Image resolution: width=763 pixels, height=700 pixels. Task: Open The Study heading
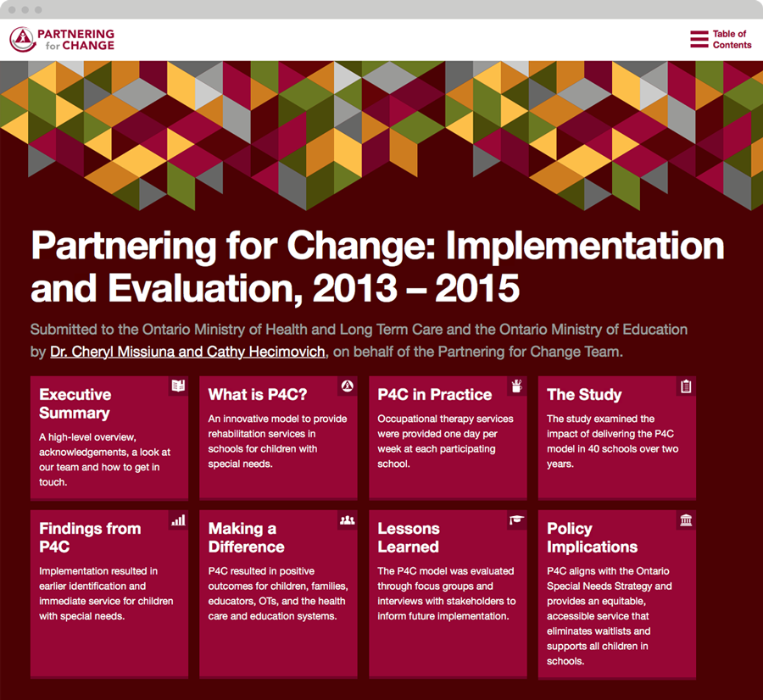584,395
